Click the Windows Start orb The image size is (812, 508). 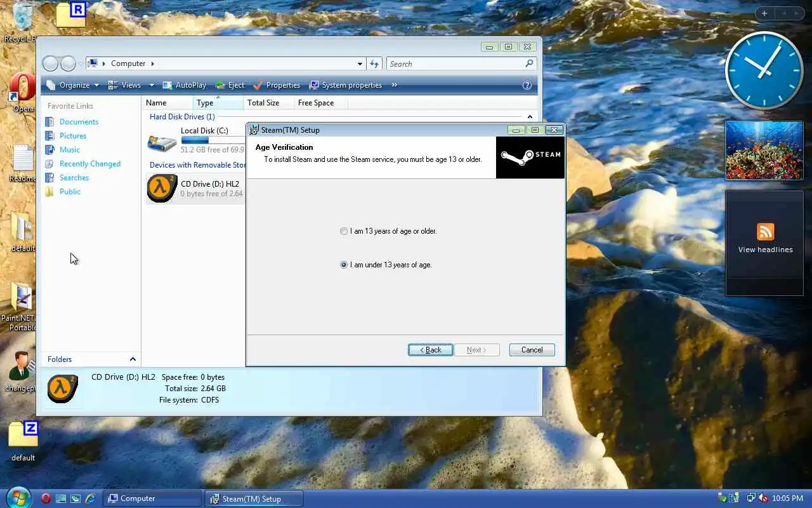(18, 498)
